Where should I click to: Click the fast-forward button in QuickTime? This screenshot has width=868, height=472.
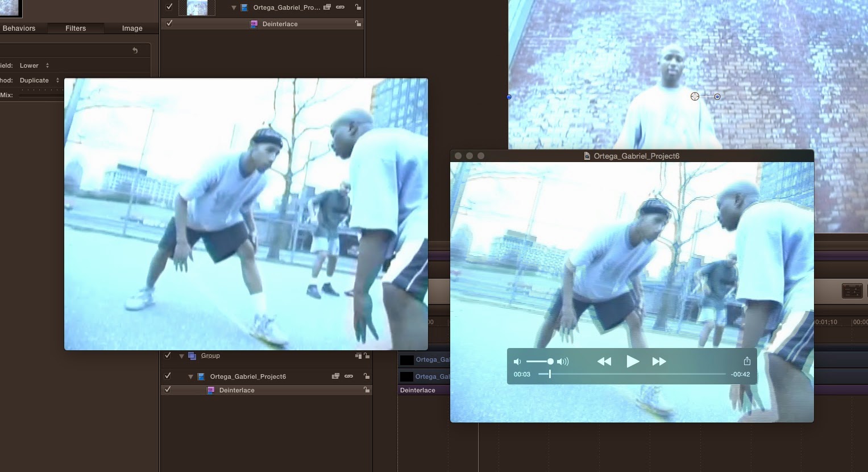659,361
